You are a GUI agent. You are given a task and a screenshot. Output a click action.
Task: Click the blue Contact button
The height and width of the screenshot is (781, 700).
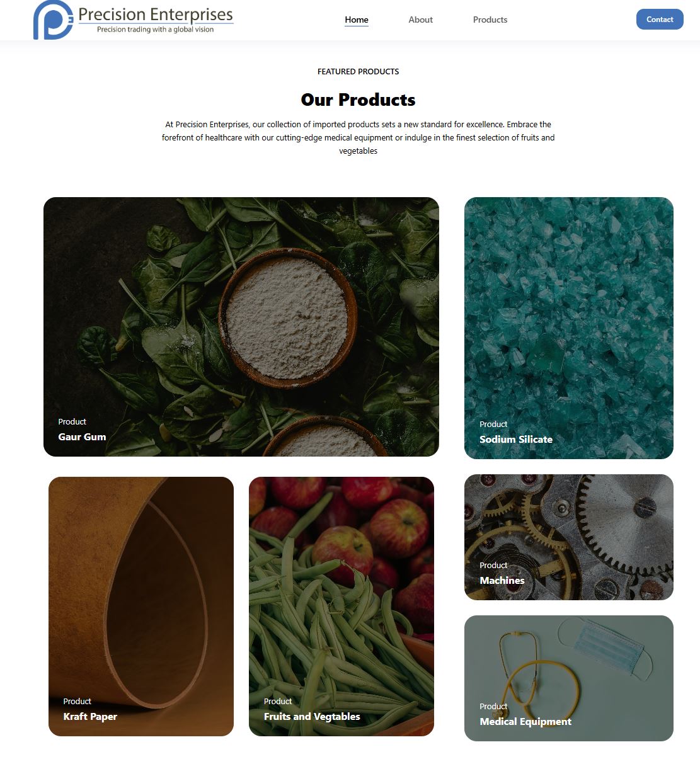pos(660,20)
